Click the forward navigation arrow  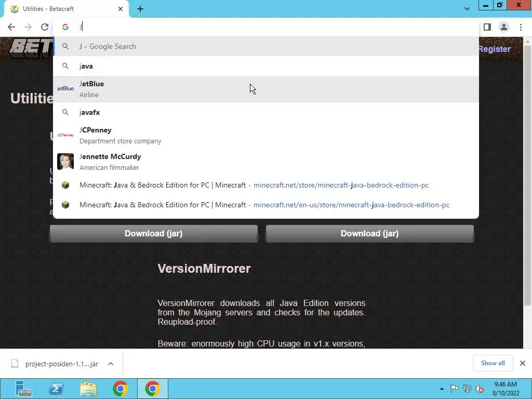pyautogui.click(x=28, y=27)
